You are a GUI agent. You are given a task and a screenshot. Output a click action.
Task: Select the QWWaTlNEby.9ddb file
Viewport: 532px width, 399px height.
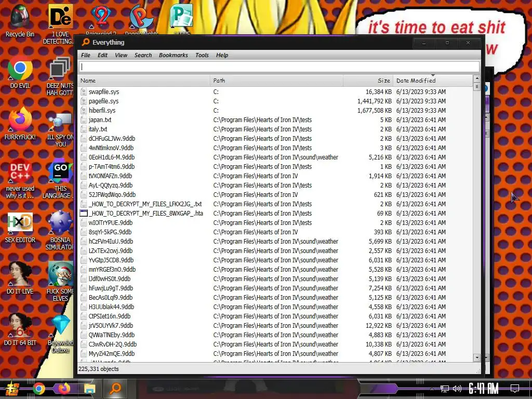[112, 335]
